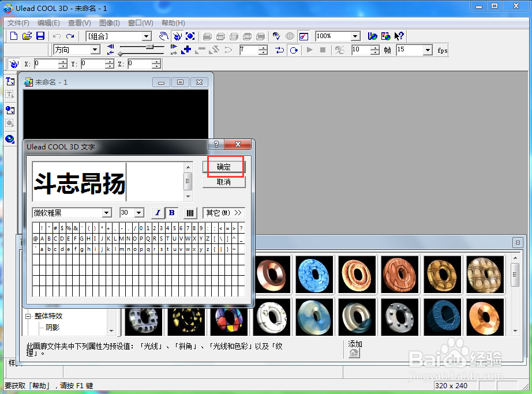This screenshot has width=532, height=394.
Task: Click the Insert text tool in left toolbar
Action: (x=10, y=81)
